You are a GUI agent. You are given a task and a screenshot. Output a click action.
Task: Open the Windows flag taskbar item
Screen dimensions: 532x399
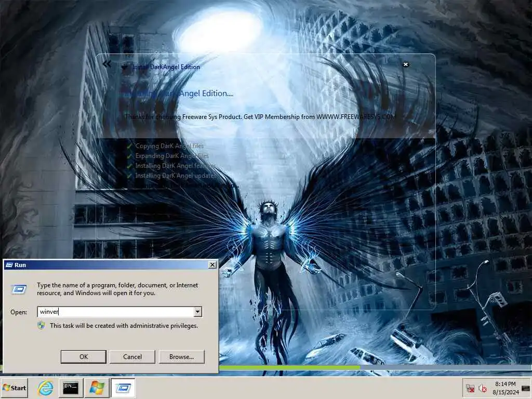[97, 388]
